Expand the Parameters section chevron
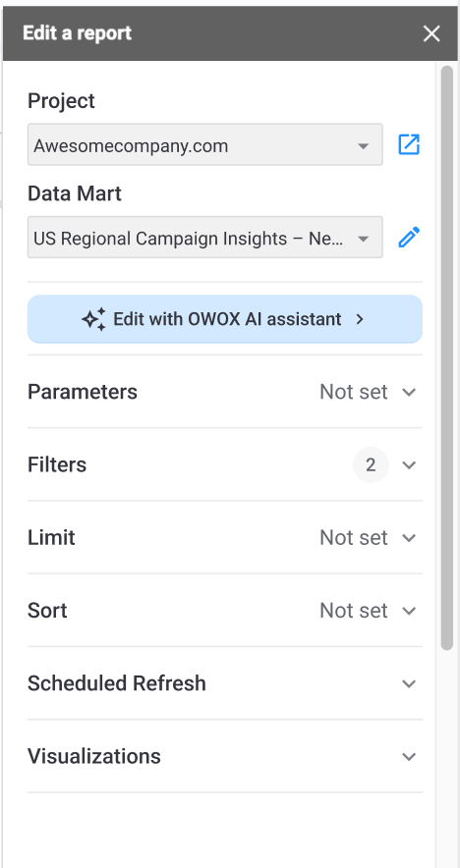The height and width of the screenshot is (868, 460). (409, 392)
